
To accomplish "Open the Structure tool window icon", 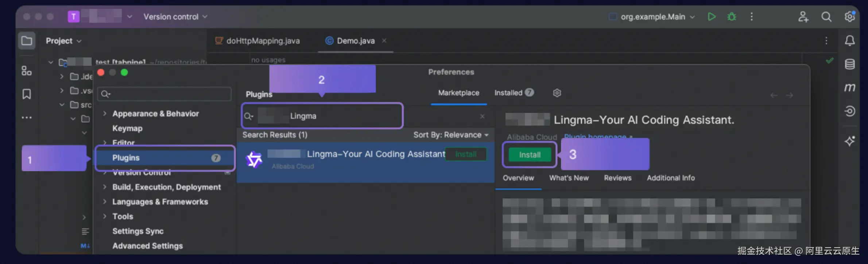I will [x=27, y=71].
